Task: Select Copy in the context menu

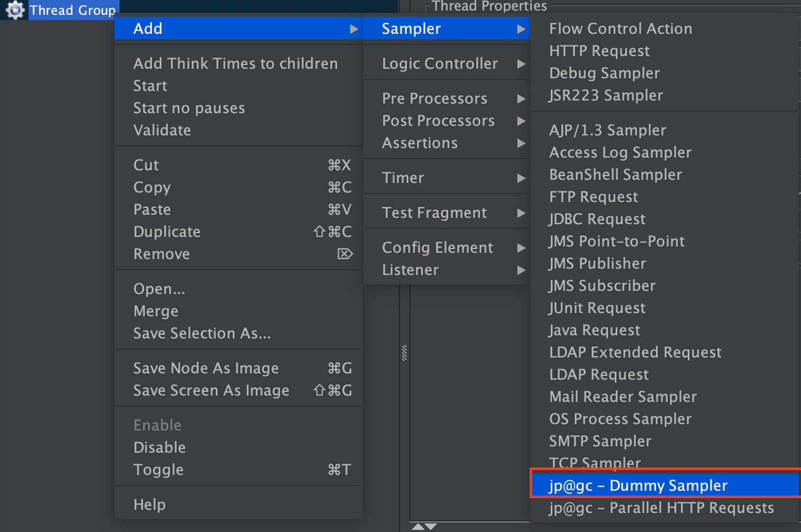Action: click(239, 187)
